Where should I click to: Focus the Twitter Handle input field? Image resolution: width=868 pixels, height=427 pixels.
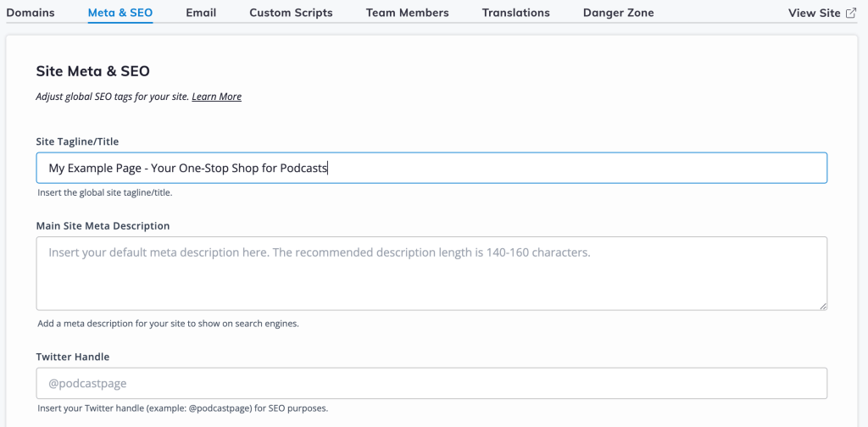(431, 383)
